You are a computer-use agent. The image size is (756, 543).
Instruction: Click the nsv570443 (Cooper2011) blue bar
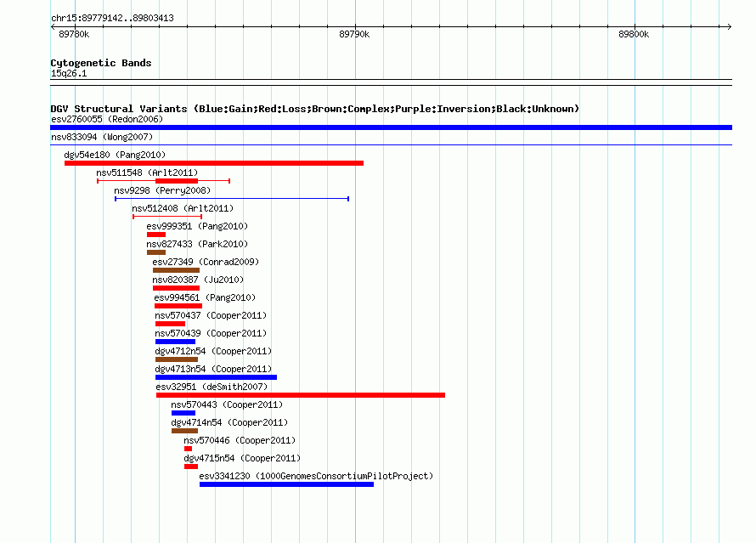click(183, 413)
